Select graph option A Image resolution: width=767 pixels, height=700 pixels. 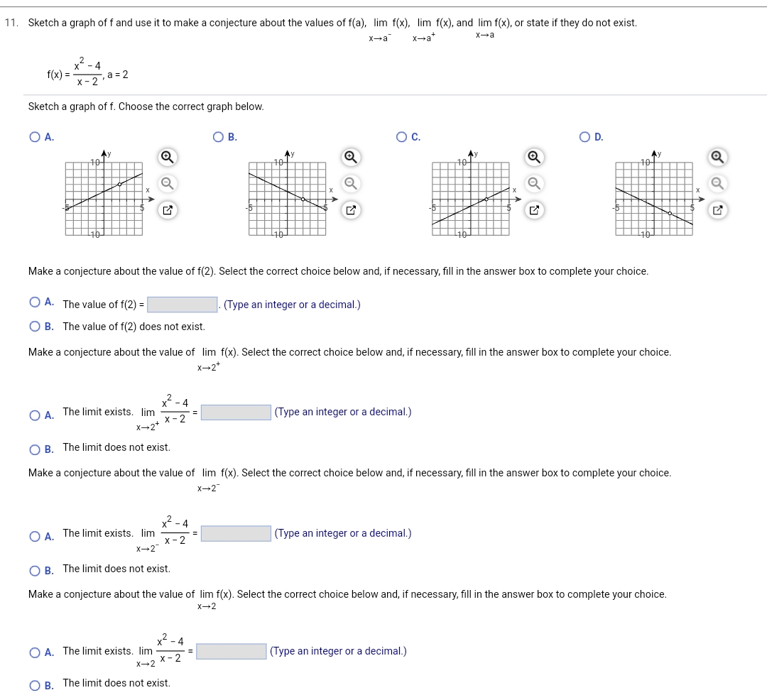pyautogui.click(x=34, y=136)
